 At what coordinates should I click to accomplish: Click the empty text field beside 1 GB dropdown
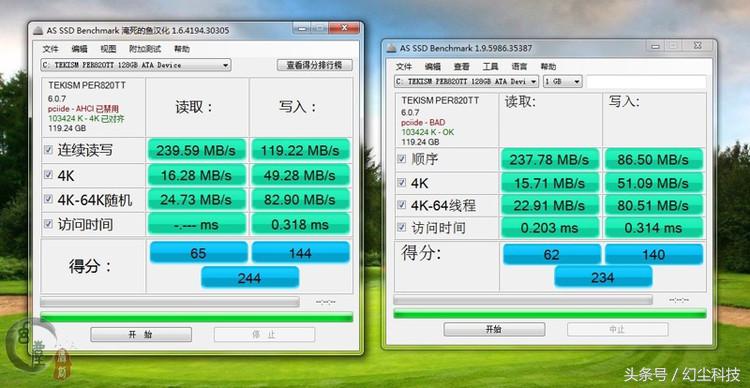point(646,81)
